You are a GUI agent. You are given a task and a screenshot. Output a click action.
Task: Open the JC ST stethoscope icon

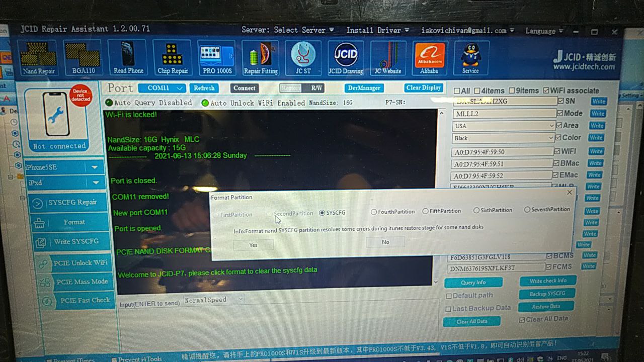click(303, 58)
